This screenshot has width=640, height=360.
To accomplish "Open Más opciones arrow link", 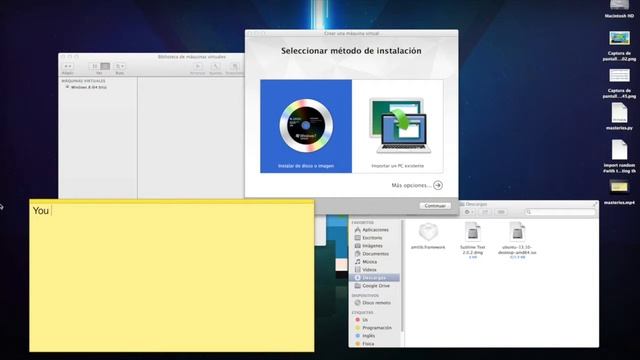I will [438, 185].
